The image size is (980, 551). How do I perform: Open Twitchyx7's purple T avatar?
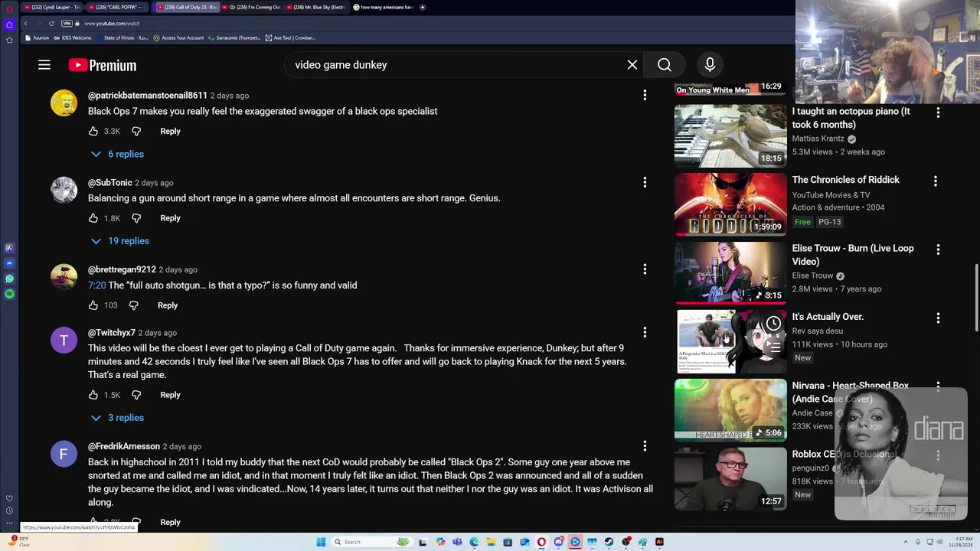point(64,341)
